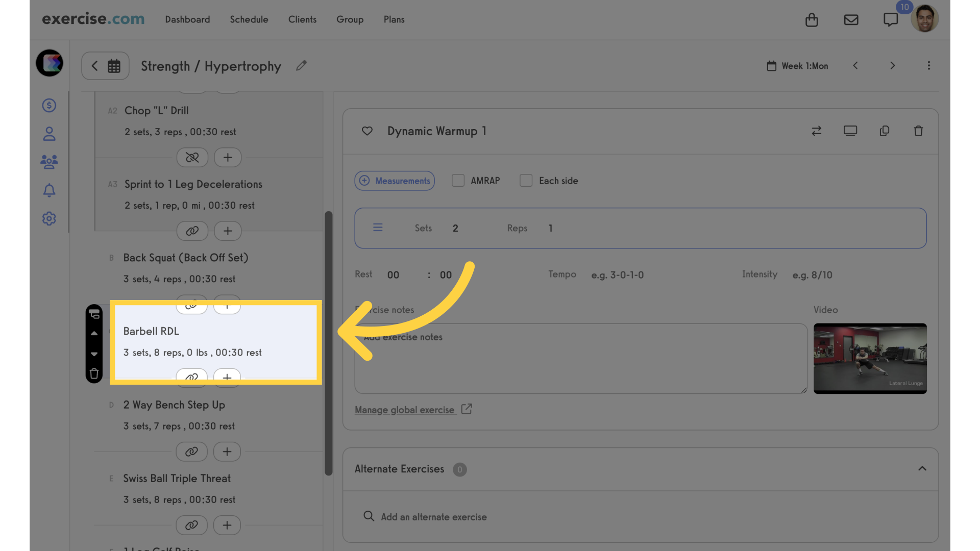Click block icon atop Barbell RDL toolbar
980x551 pixels.
pos(94,314)
